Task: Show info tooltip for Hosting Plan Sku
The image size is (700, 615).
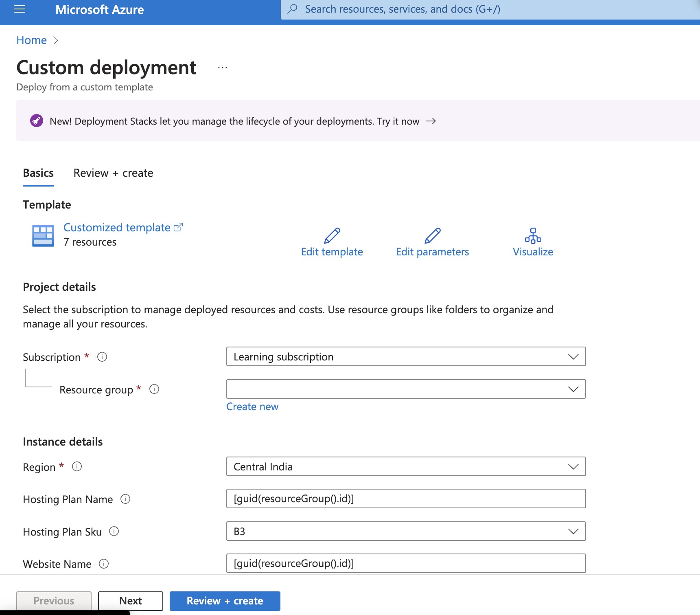Action: click(114, 531)
